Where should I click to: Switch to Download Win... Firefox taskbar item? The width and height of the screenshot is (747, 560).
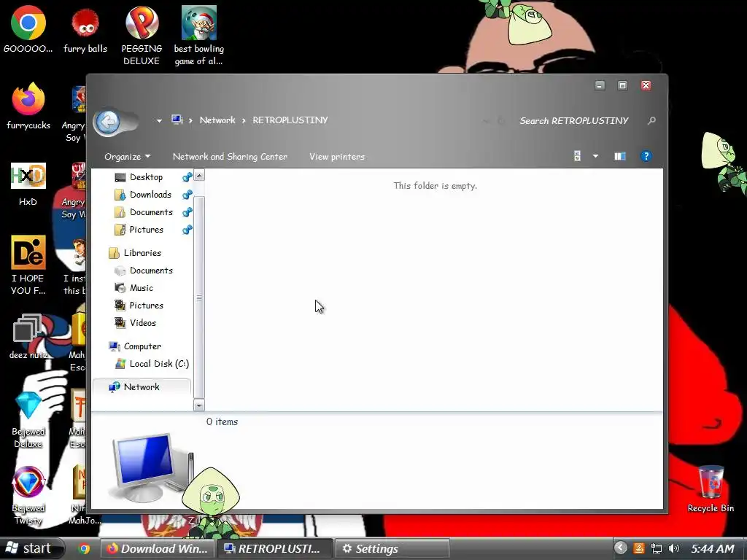[158, 548]
